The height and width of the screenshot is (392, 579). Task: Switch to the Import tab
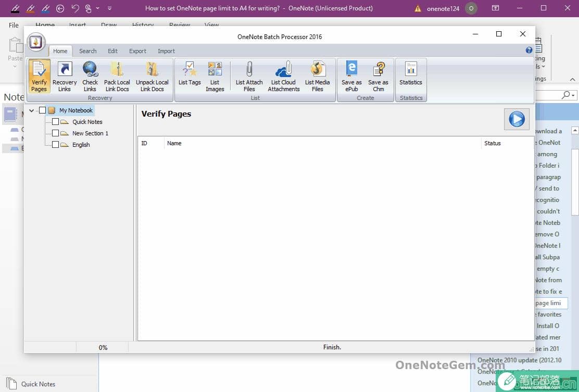166,51
